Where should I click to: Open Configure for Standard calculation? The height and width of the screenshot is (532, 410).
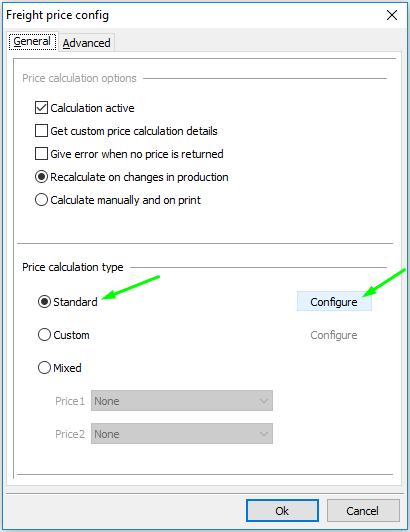334,301
